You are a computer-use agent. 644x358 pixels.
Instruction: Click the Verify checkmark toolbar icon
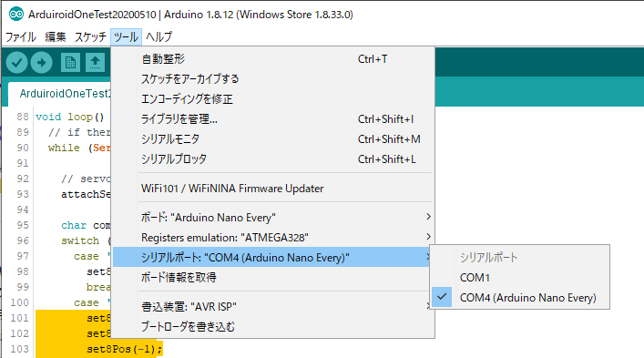[x=16, y=63]
